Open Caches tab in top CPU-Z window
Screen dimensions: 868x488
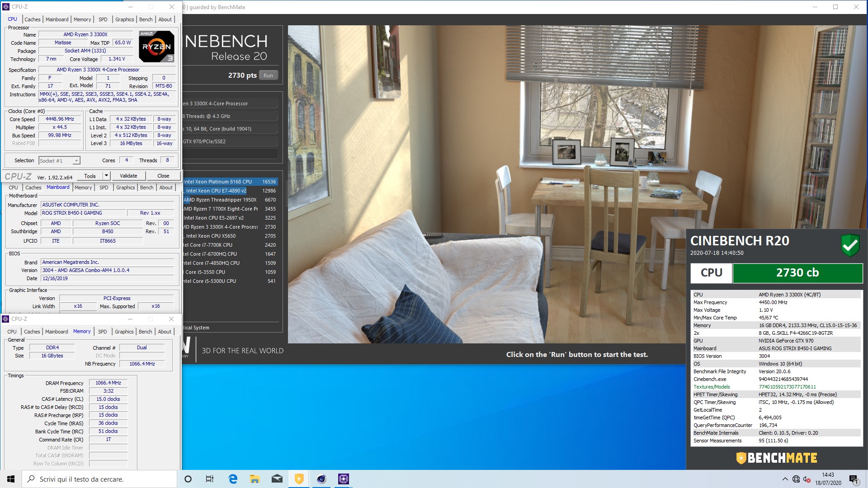click(33, 19)
